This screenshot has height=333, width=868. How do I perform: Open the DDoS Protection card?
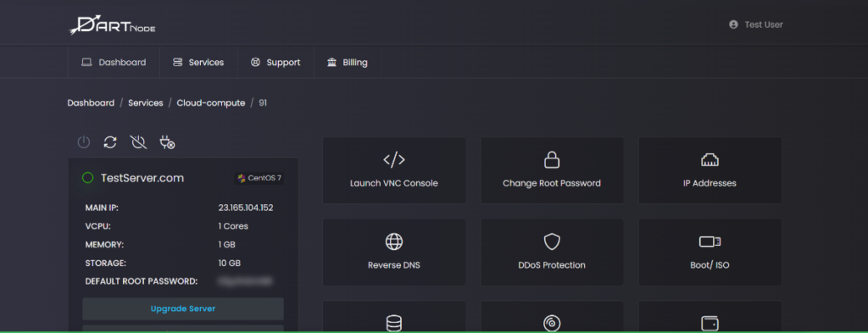click(x=552, y=253)
